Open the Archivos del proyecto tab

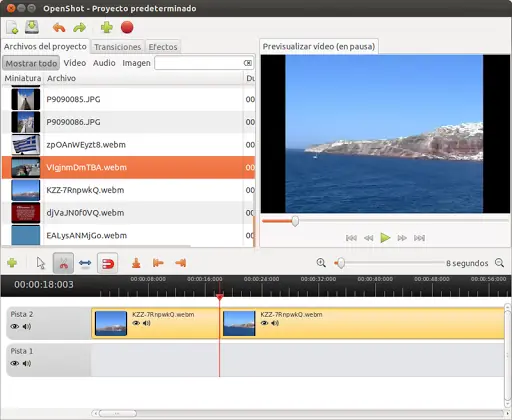45,46
